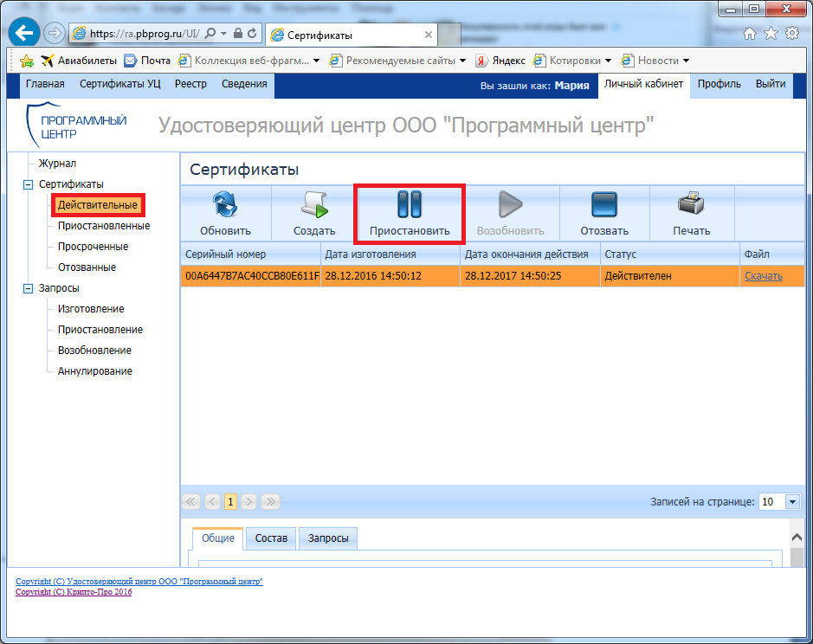Click the Отозвать stop icon
The width and height of the screenshot is (813, 644).
pos(603,205)
